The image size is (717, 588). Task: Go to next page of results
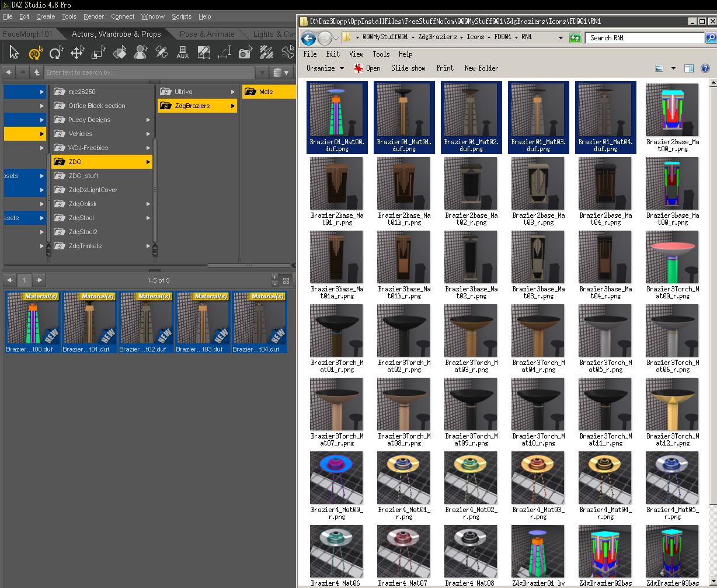point(39,280)
